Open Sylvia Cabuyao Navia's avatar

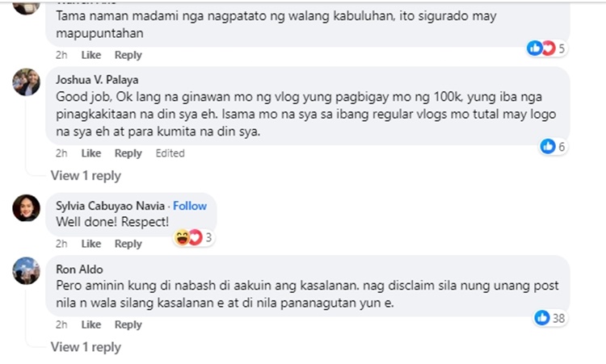click(x=27, y=208)
